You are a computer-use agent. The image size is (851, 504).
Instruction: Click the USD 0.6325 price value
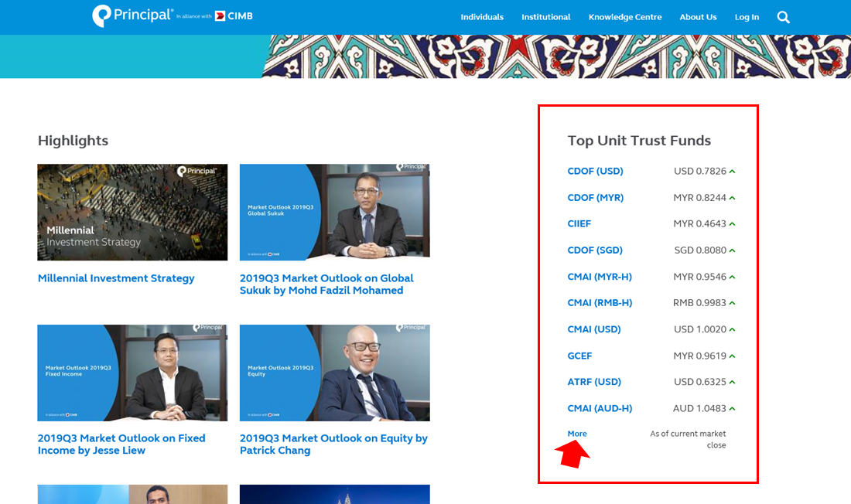pos(700,382)
